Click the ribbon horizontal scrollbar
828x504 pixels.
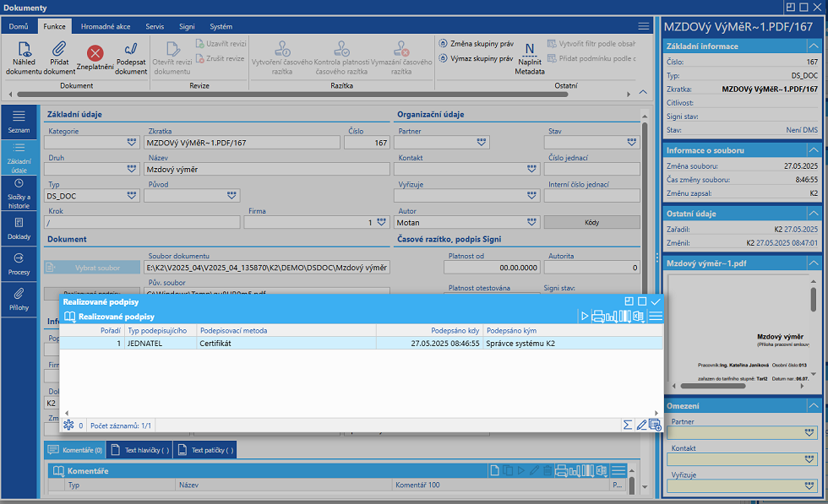(292, 95)
